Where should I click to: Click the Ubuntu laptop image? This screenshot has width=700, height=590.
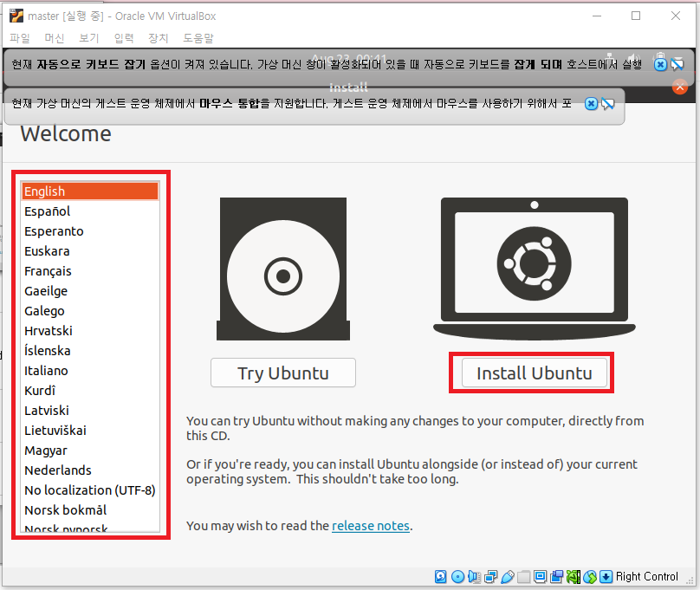point(535,269)
